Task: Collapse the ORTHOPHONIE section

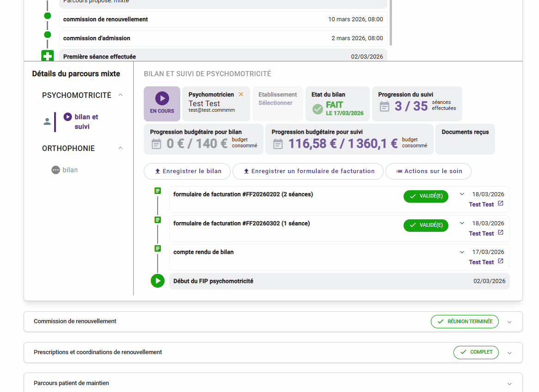Action: pyautogui.click(x=121, y=148)
